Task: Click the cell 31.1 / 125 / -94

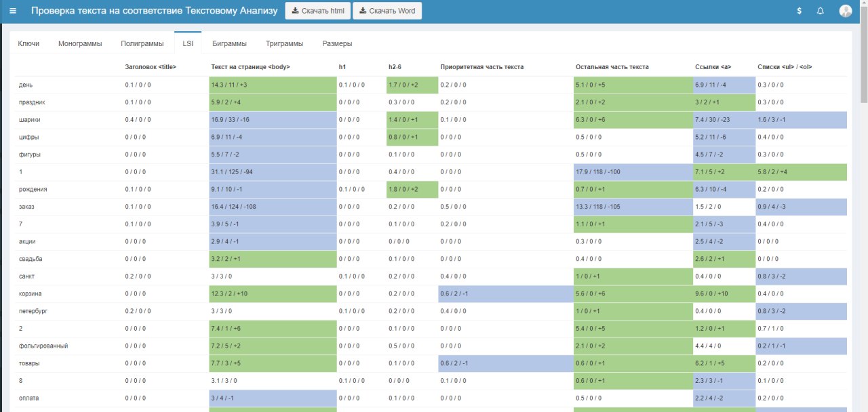Action: [273, 172]
